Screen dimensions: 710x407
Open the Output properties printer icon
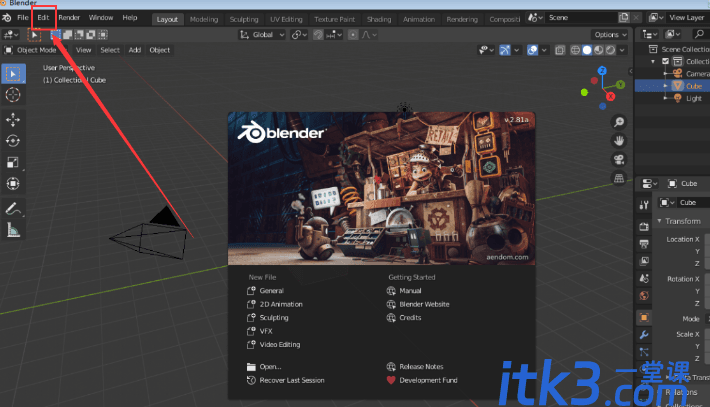(644, 244)
